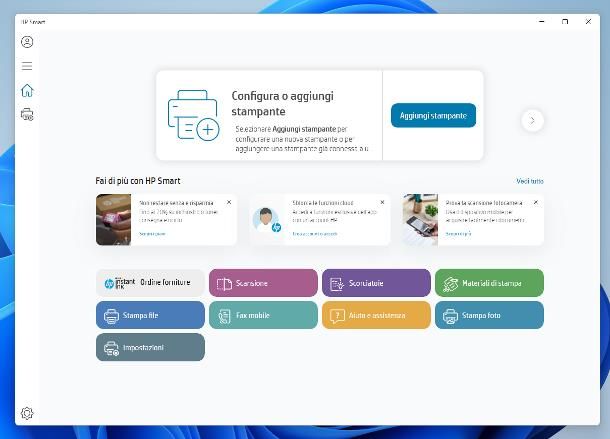The width and height of the screenshot is (610, 439).
Task: Close the HP Smart window
Action: pos(588,22)
